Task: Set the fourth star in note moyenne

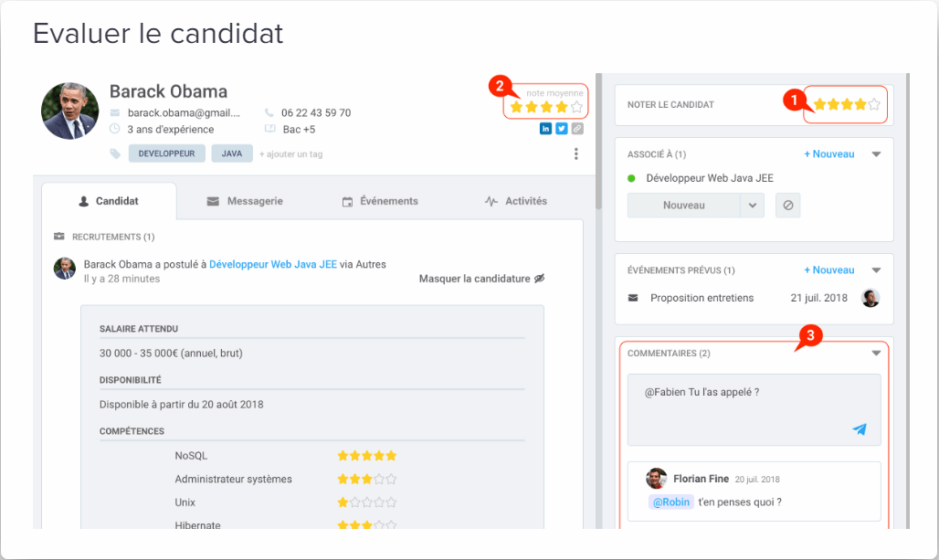Action: tap(560, 107)
